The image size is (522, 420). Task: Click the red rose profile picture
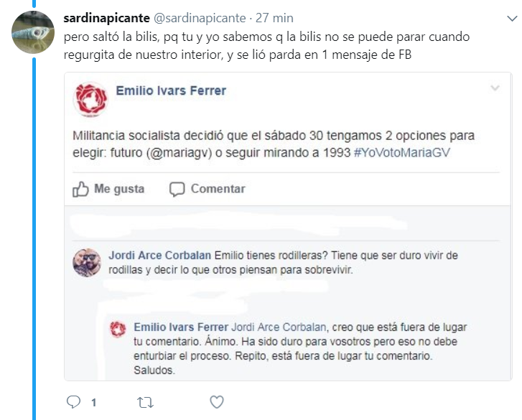click(90, 99)
